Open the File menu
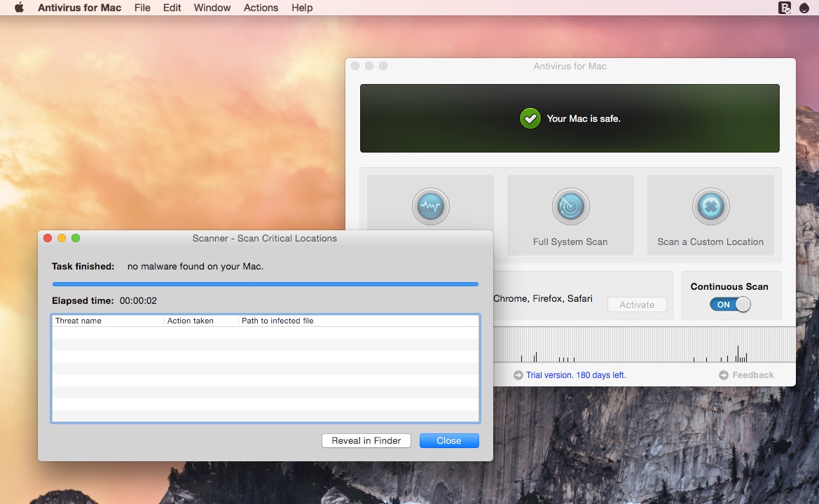819x504 pixels. coord(142,8)
